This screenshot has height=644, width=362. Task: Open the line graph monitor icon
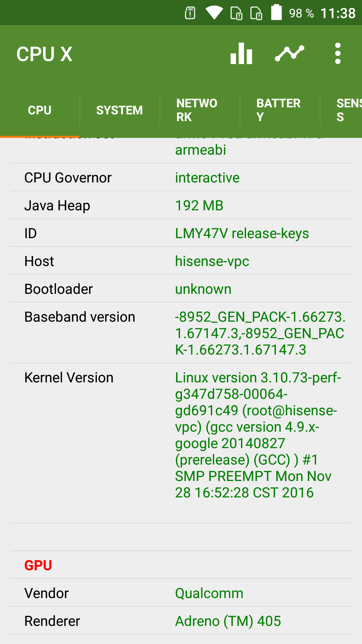[x=290, y=54]
